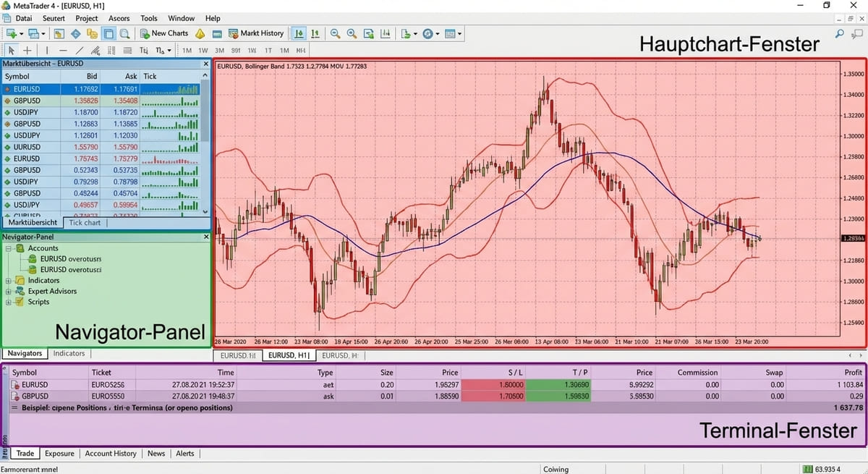Image resolution: width=868 pixels, height=474 pixels.
Task: Select the UURUSD row in Market Watch
Action: click(x=101, y=147)
